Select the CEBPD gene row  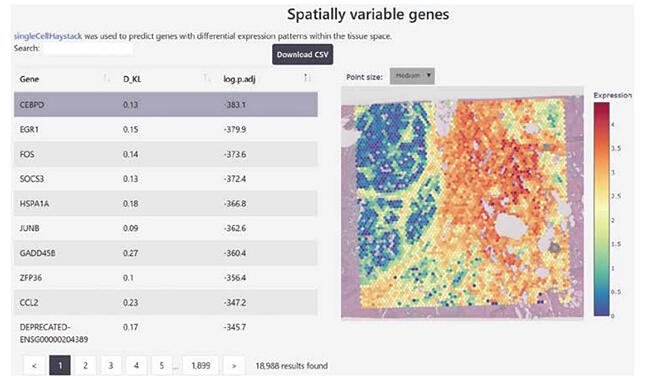166,104
